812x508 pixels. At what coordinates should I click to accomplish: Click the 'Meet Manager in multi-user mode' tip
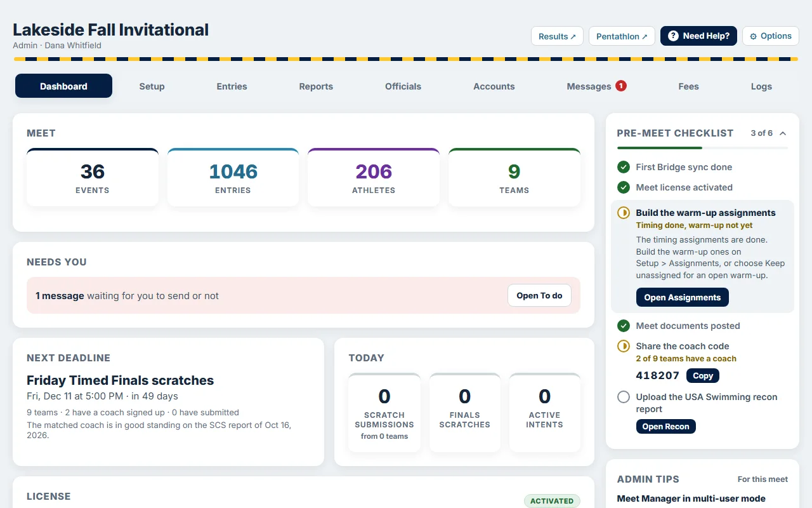click(691, 498)
